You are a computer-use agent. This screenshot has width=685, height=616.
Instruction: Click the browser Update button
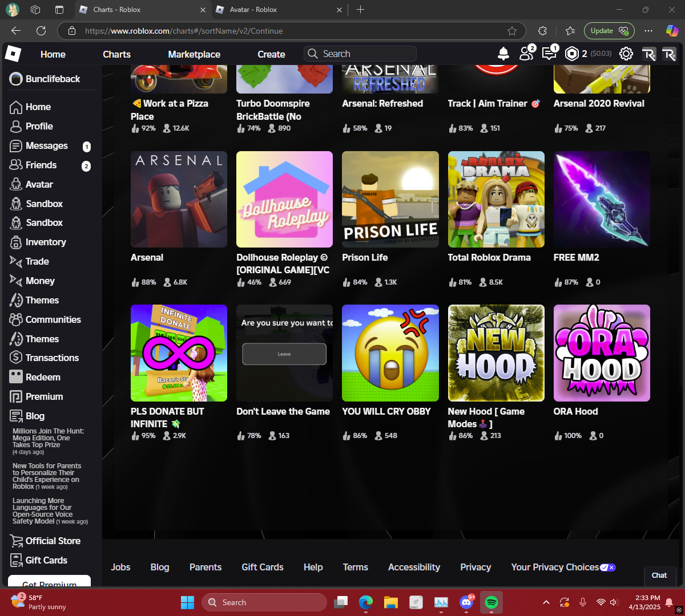tap(609, 31)
